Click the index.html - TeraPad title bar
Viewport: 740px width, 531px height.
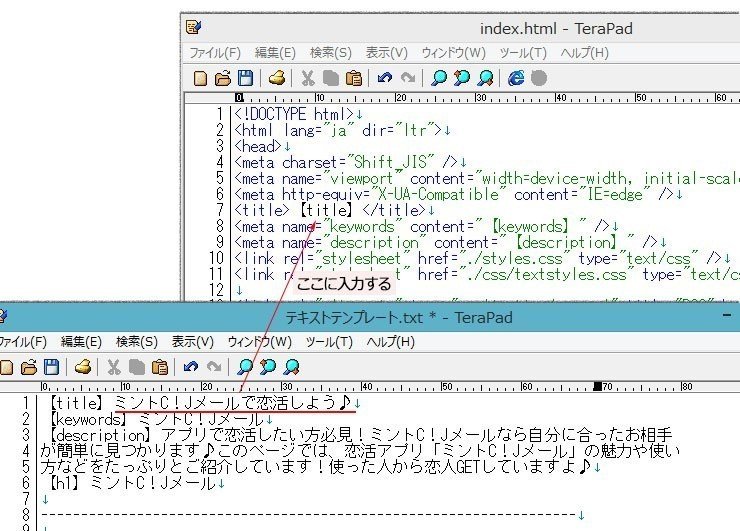pyautogui.click(x=556, y=29)
